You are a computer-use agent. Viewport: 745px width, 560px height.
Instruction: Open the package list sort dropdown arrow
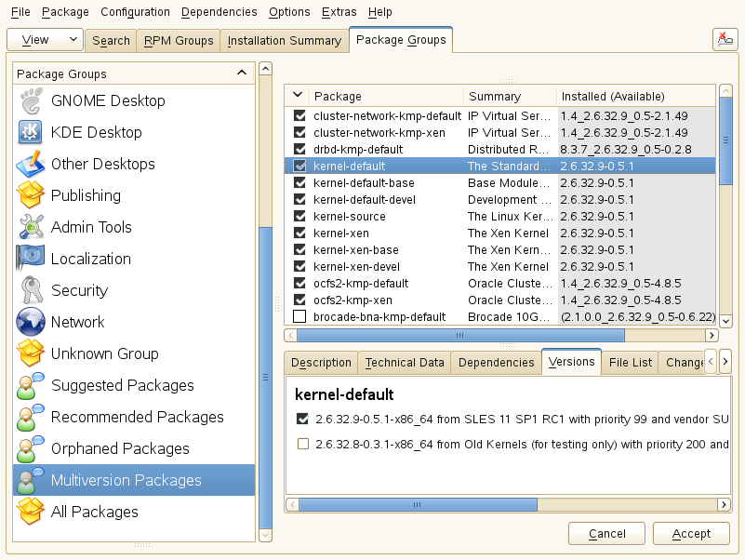click(x=297, y=96)
